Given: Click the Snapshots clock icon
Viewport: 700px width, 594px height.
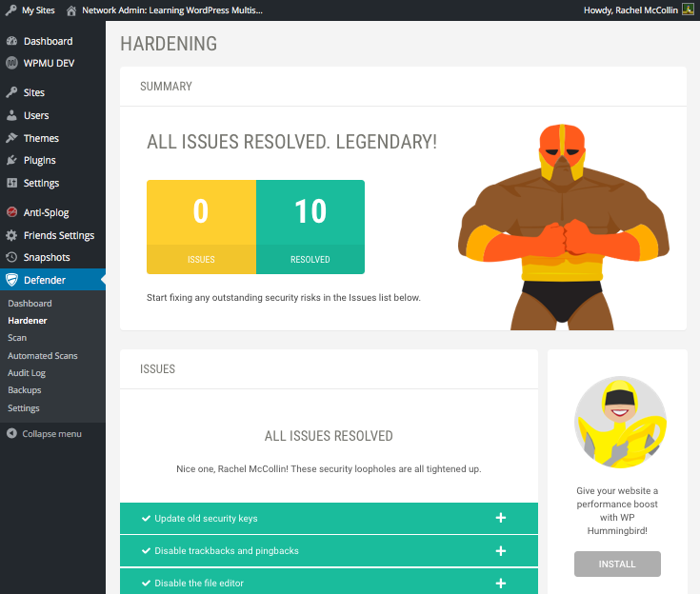Looking at the screenshot, I should (11, 257).
